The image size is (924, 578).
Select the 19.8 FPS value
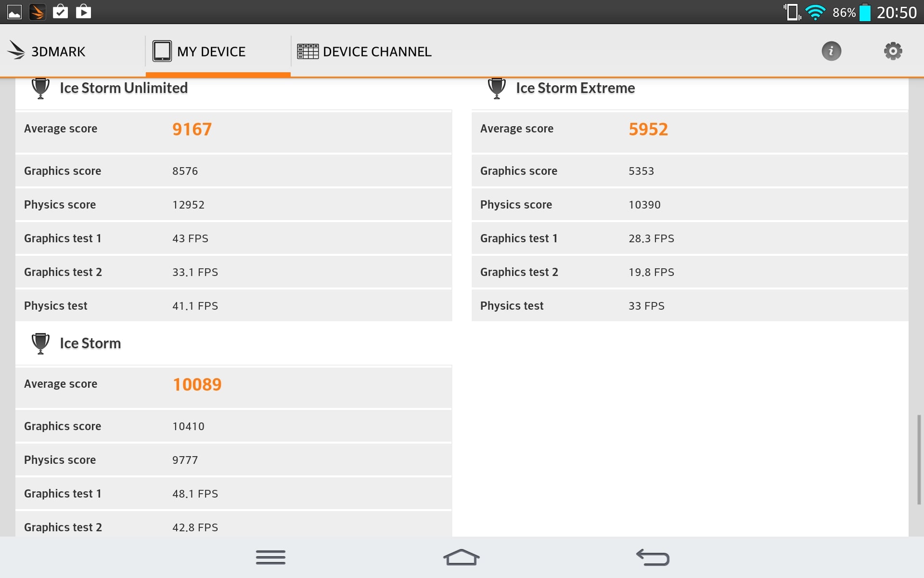click(652, 272)
